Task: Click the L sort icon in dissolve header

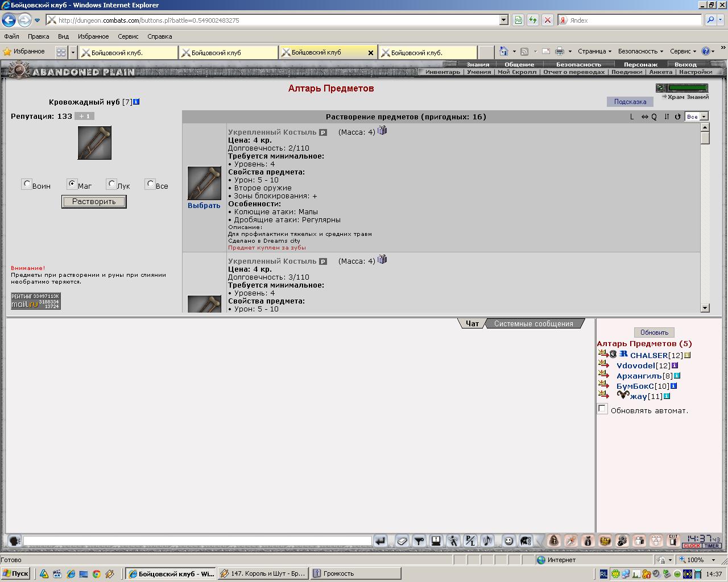Action: coord(631,117)
